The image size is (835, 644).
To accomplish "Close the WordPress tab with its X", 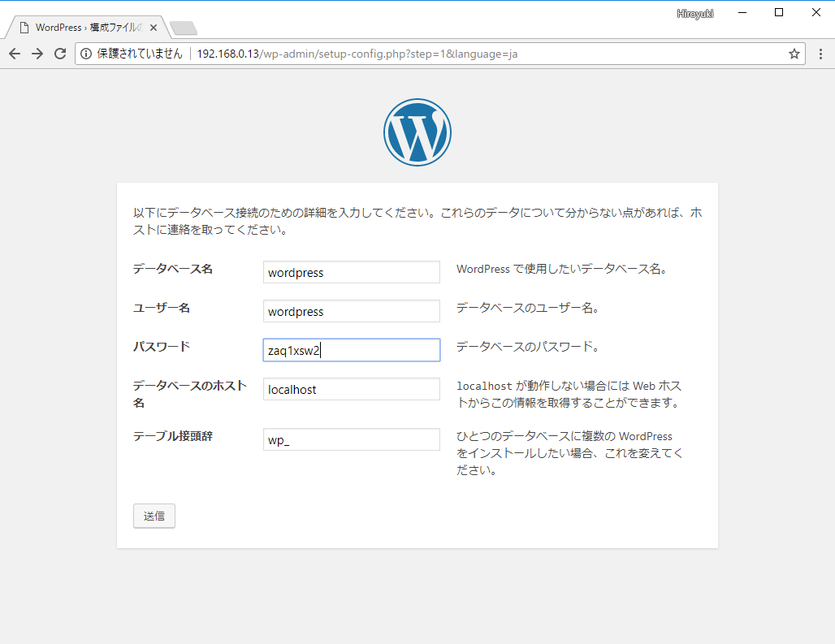I will coord(154,28).
